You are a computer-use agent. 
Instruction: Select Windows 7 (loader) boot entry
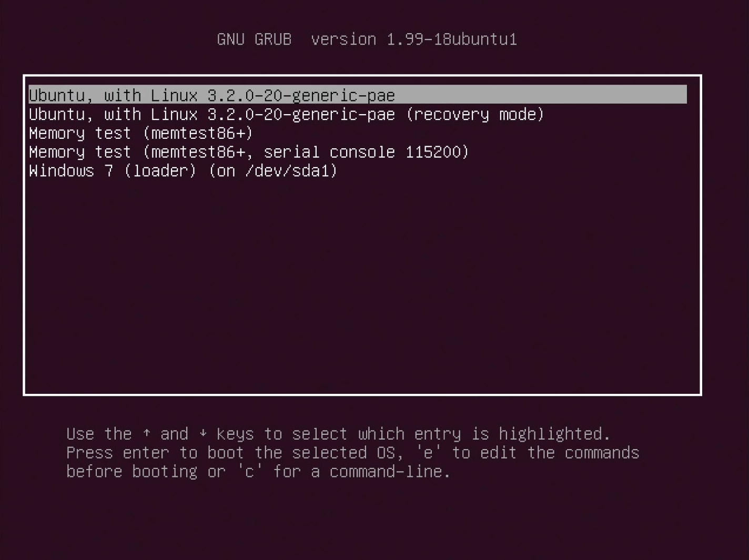coord(183,171)
